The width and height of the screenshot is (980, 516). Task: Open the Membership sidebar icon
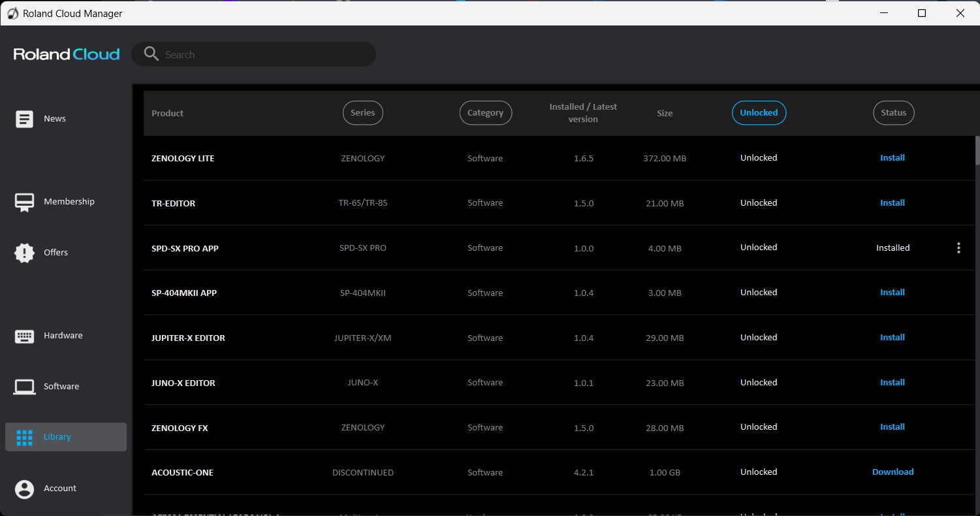[24, 202]
